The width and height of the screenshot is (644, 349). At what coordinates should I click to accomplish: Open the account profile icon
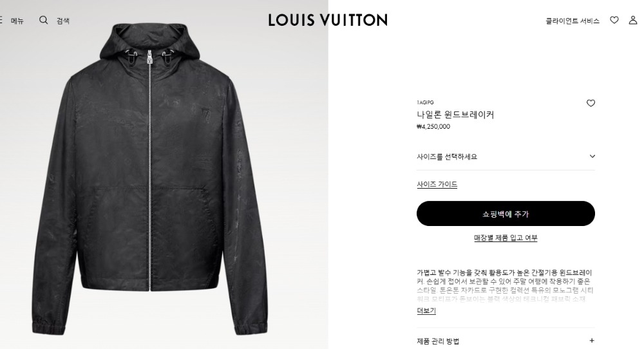coord(633,20)
